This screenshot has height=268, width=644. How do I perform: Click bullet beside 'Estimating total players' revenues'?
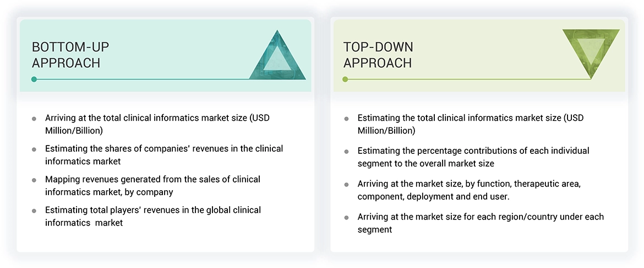pos(34,211)
